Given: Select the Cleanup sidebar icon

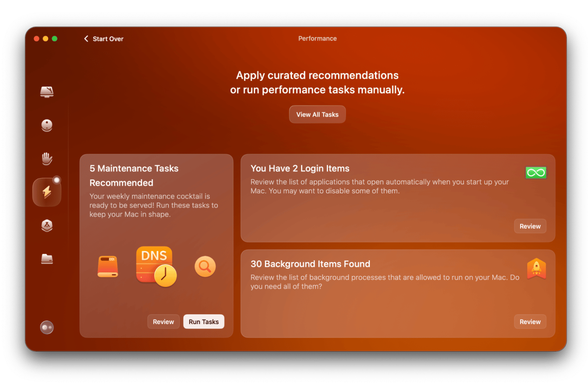Looking at the screenshot, I should tap(47, 125).
